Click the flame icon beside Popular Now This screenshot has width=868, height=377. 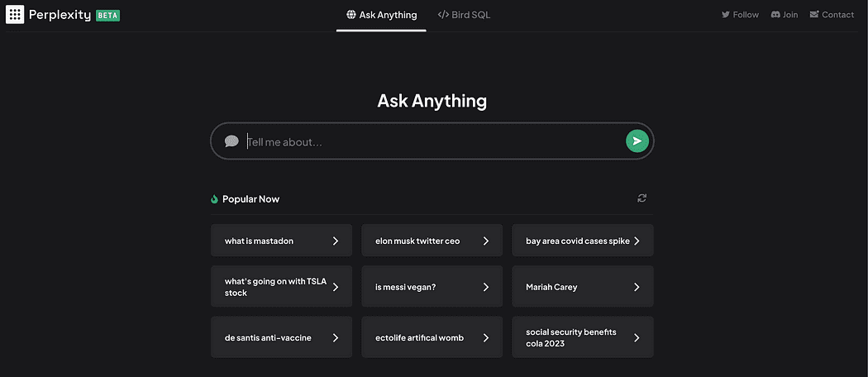215,199
